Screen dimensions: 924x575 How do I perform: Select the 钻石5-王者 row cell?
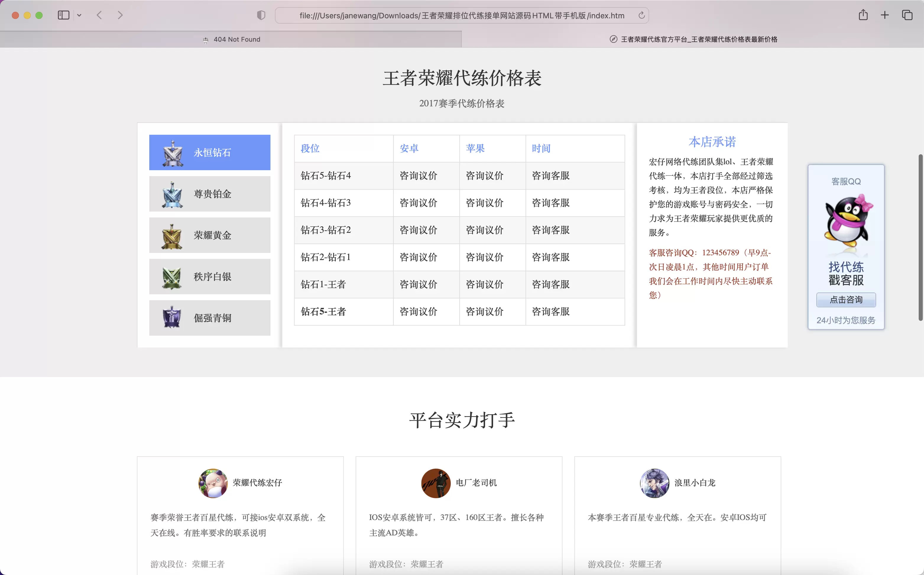click(x=343, y=312)
